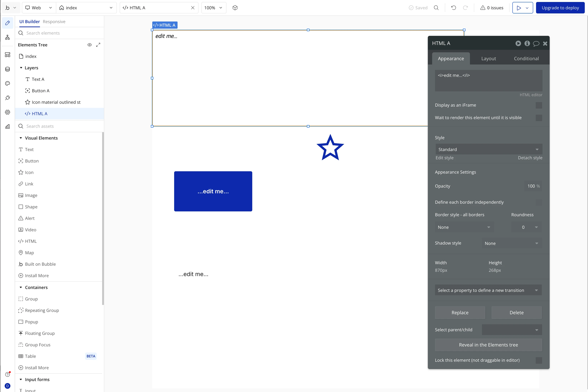Open the comments bubble in HTML A panel
Viewport: 588px width, 392px height.
(536, 44)
